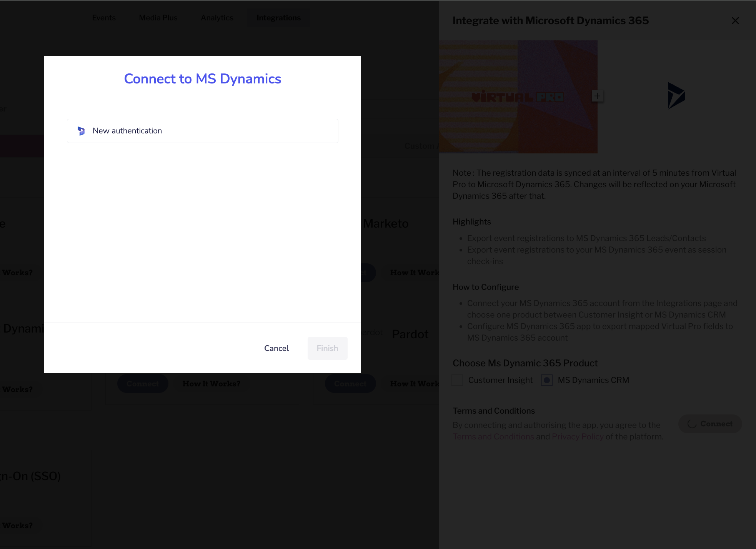The image size is (756, 549).
Task: Cancel the MS Dynamics connection dialog
Action: coord(276,348)
